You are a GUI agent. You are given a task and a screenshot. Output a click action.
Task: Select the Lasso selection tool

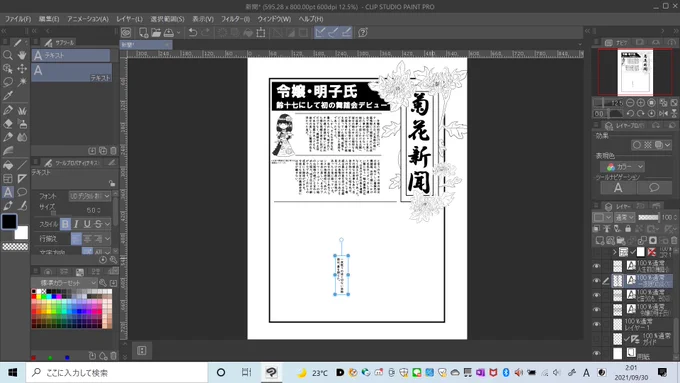coord(7,82)
